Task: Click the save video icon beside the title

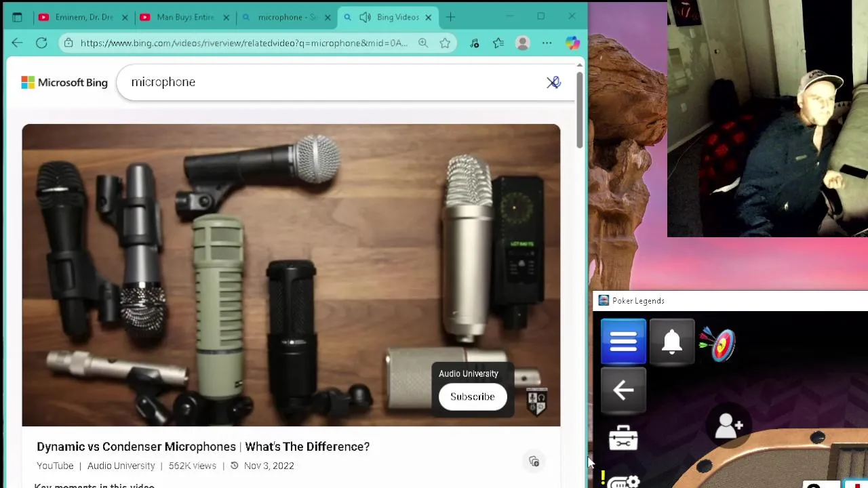Action: coord(534,462)
